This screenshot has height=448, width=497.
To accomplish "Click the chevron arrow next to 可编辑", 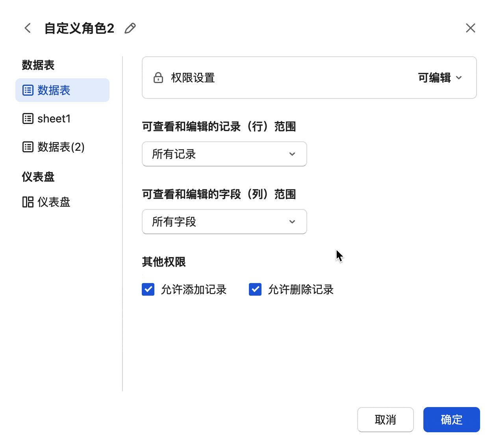I will (x=459, y=78).
